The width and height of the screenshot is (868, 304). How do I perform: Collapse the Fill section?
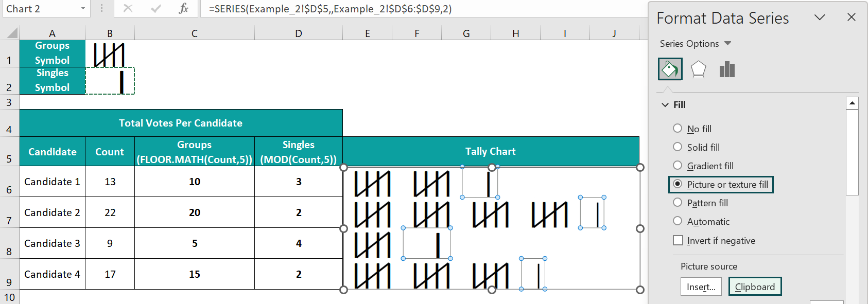665,104
